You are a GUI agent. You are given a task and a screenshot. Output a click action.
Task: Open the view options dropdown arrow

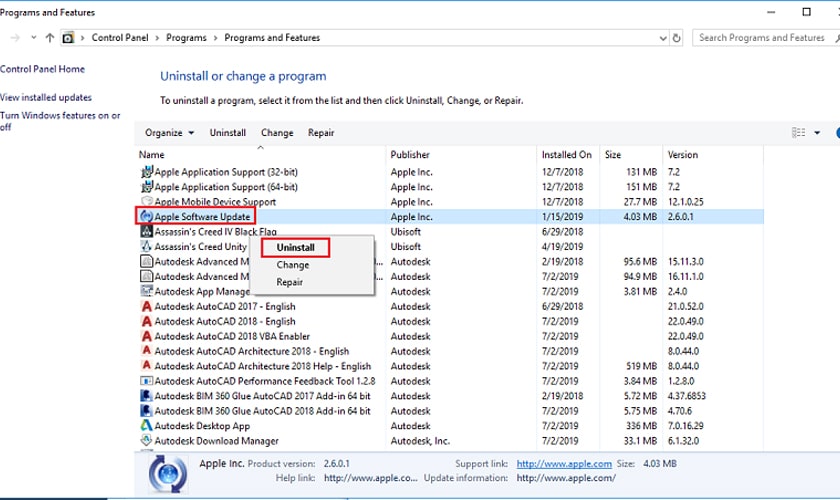click(x=817, y=132)
